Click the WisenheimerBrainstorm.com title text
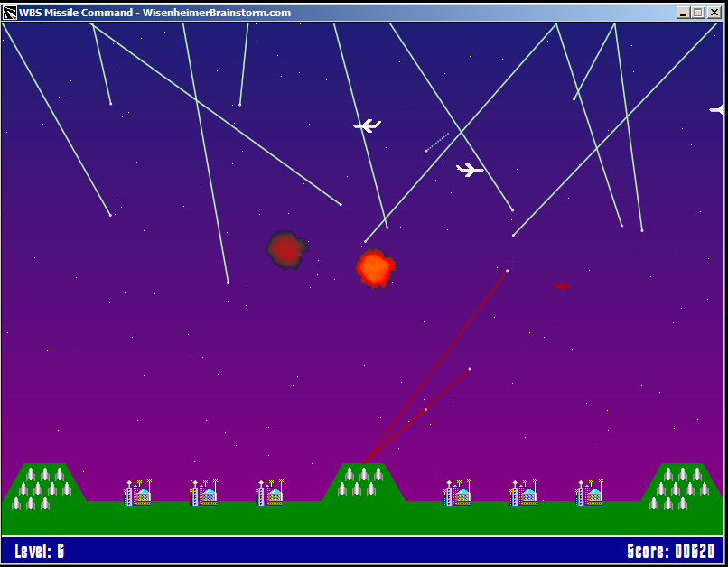 [x=217, y=13]
